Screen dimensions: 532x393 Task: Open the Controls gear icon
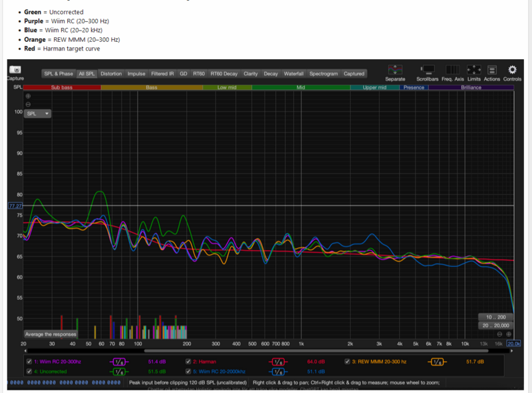(x=512, y=70)
